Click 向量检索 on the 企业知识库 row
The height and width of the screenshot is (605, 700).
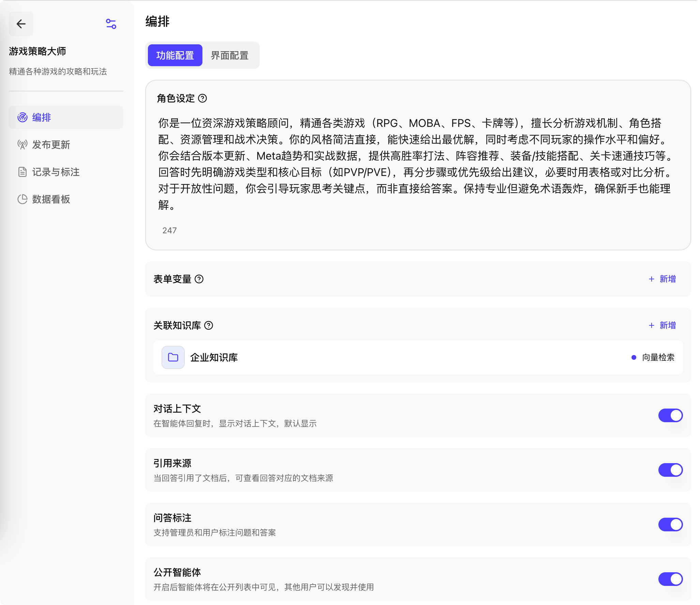658,357
